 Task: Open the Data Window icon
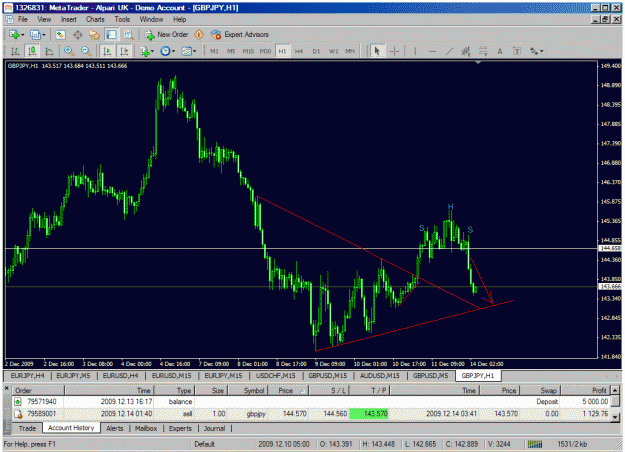78,35
